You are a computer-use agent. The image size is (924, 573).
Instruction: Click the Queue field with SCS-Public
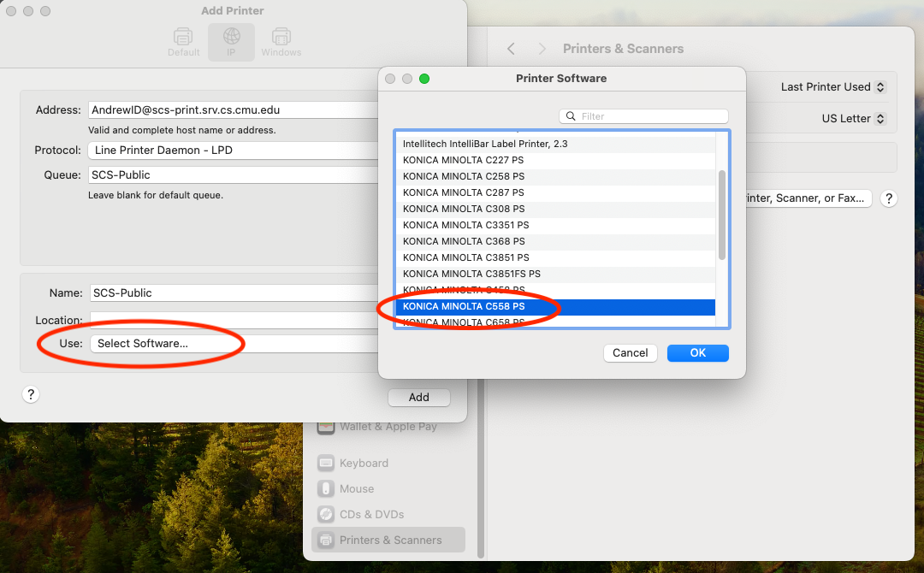234,175
